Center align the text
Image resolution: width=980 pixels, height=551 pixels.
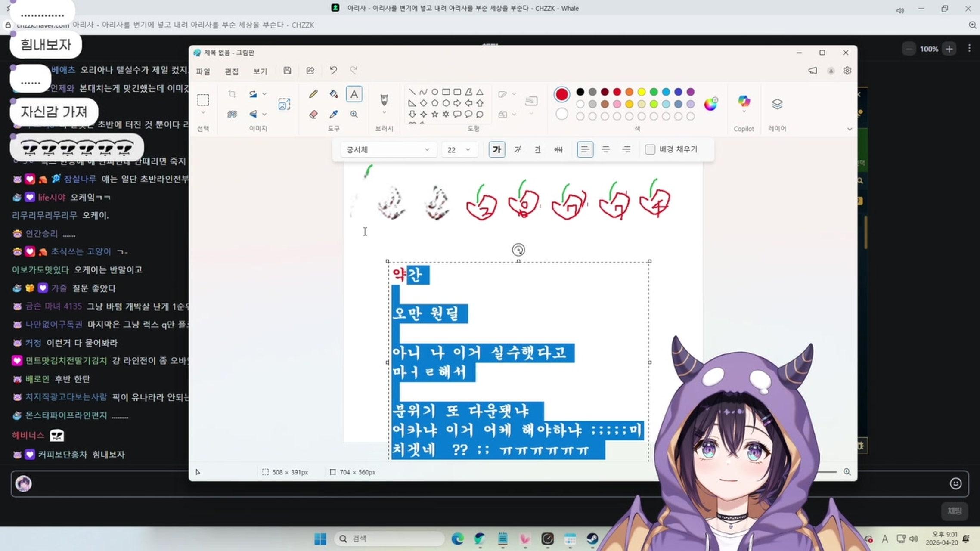pyautogui.click(x=606, y=149)
